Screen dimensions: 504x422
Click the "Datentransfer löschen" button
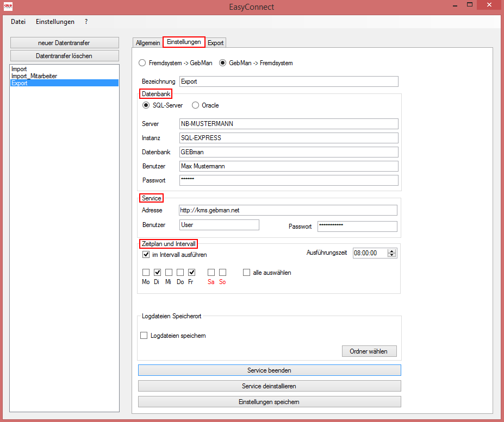click(x=64, y=55)
